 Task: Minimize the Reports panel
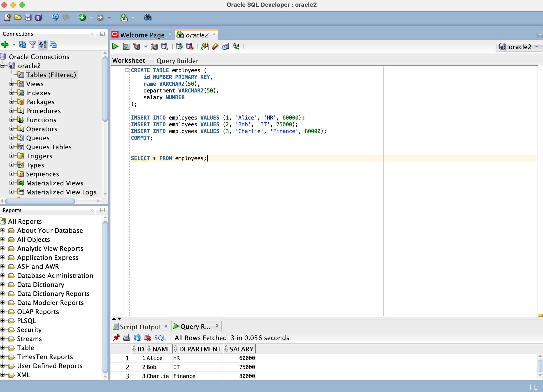pos(102,210)
